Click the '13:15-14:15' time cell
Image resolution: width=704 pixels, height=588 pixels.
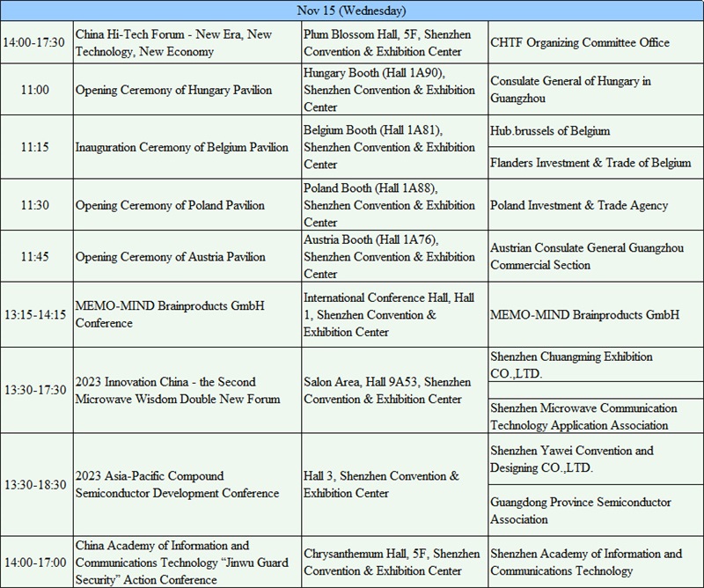(x=35, y=314)
